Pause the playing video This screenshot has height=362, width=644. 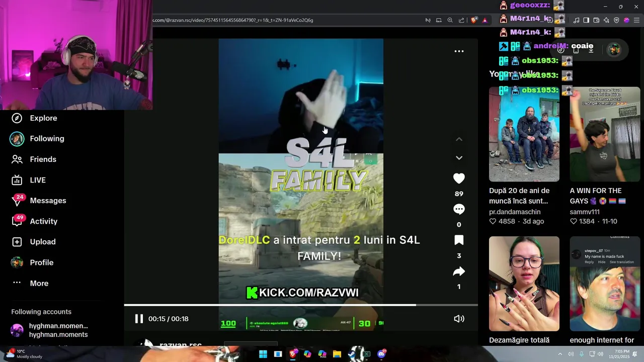139,319
